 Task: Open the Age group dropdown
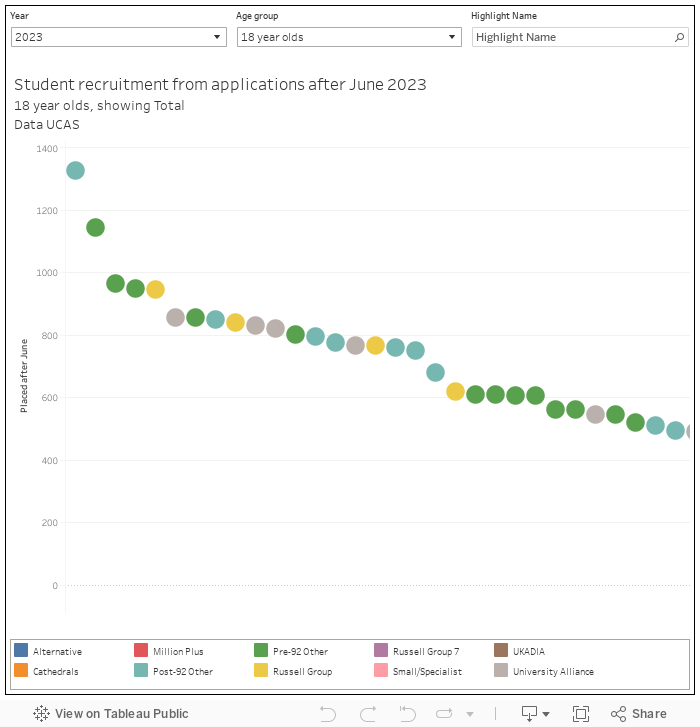(348, 37)
